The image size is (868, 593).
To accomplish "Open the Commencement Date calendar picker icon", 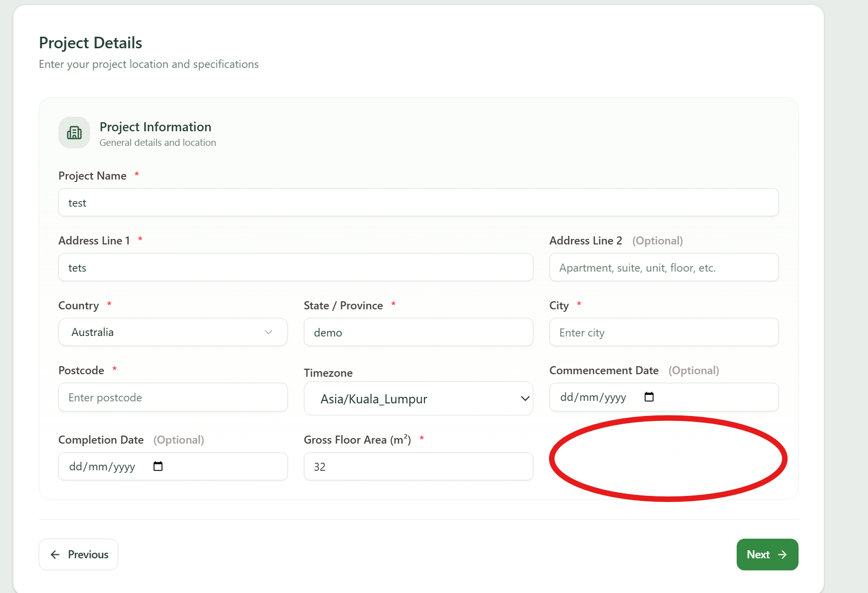I will point(649,397).
